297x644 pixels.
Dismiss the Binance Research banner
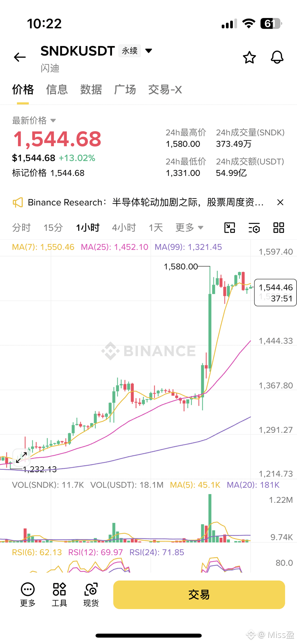click(x=280, y=202)
